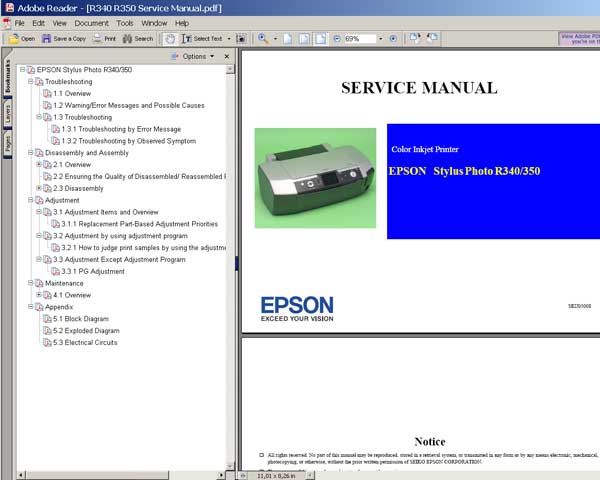Close the Bookmarks panel with X
600x480 pixels.
[x=227, y=56]
